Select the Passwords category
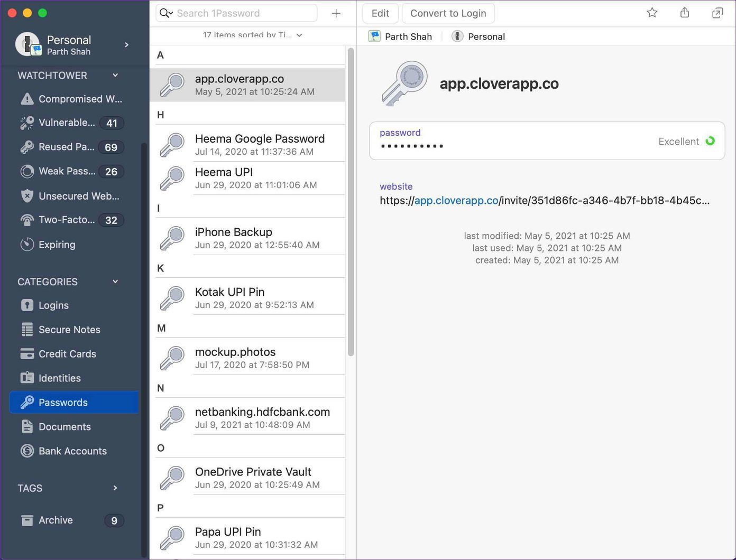The width and height of the screenshot is (736, 560). (x=74, y=403)
